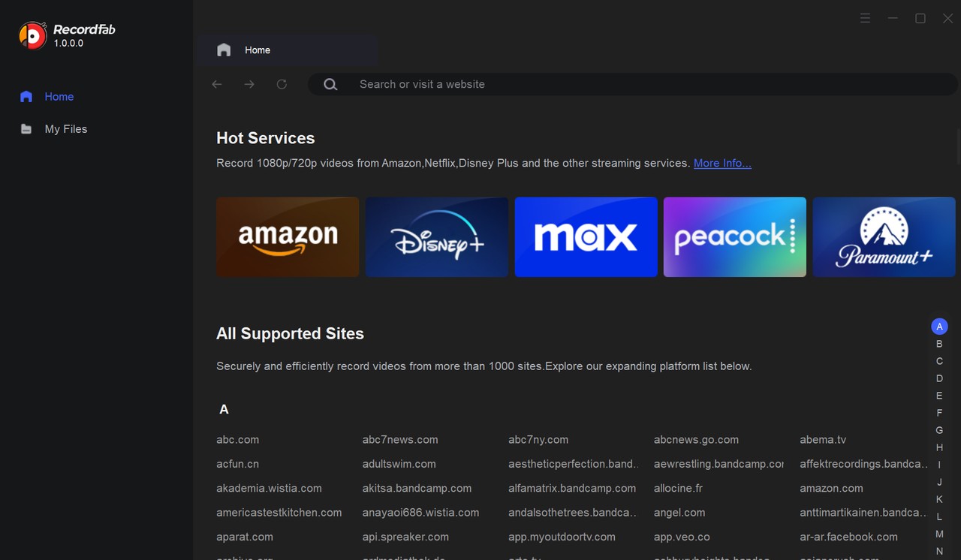Open the Amazon service card

tap(288, 237)
